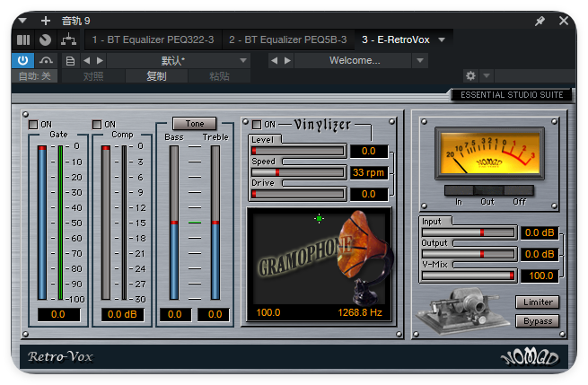Set VU meter switch to Off
588x385 pixels.
pos(519,190)
